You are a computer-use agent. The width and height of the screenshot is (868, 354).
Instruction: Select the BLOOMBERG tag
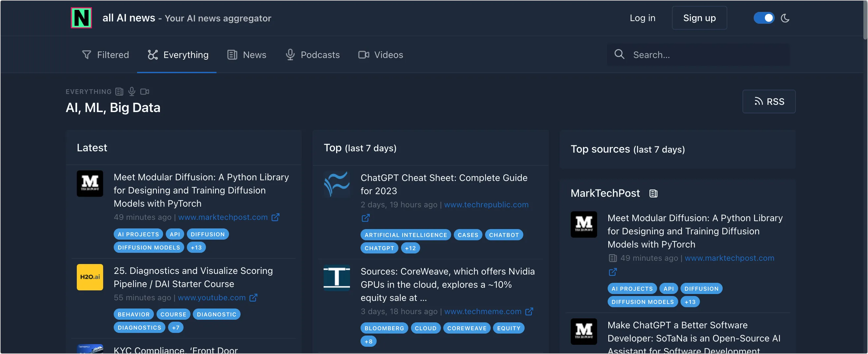pyautogui.click(x=385, y=328)
